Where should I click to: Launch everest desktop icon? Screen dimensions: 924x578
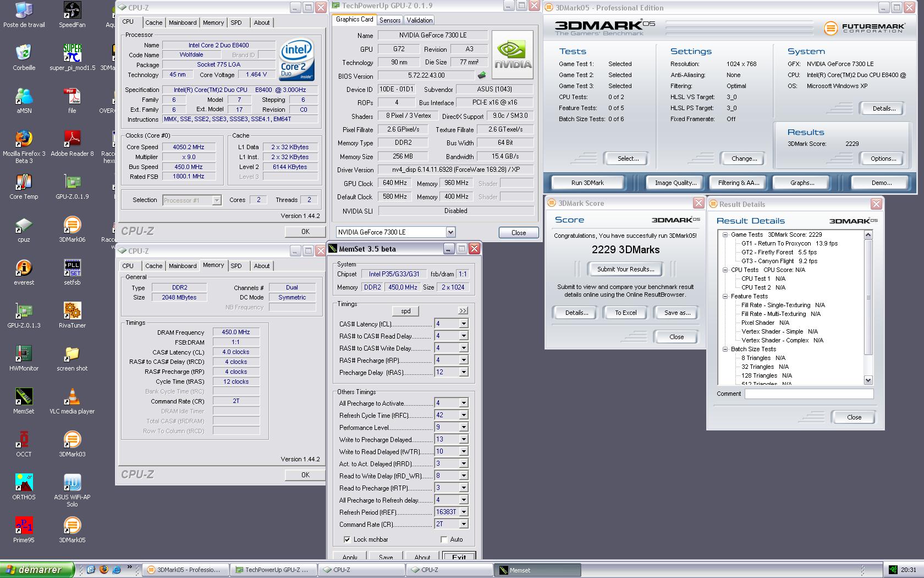24,272
